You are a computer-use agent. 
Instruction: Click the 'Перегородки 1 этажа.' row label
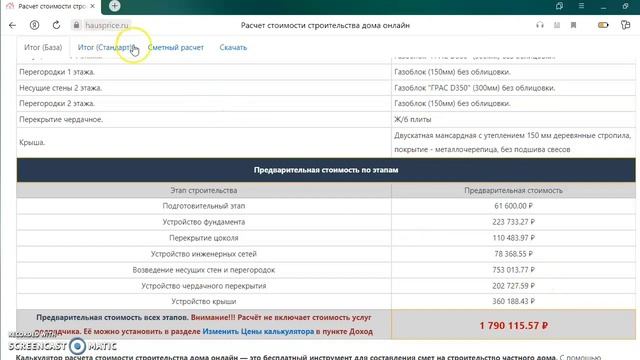pos(57,72)
